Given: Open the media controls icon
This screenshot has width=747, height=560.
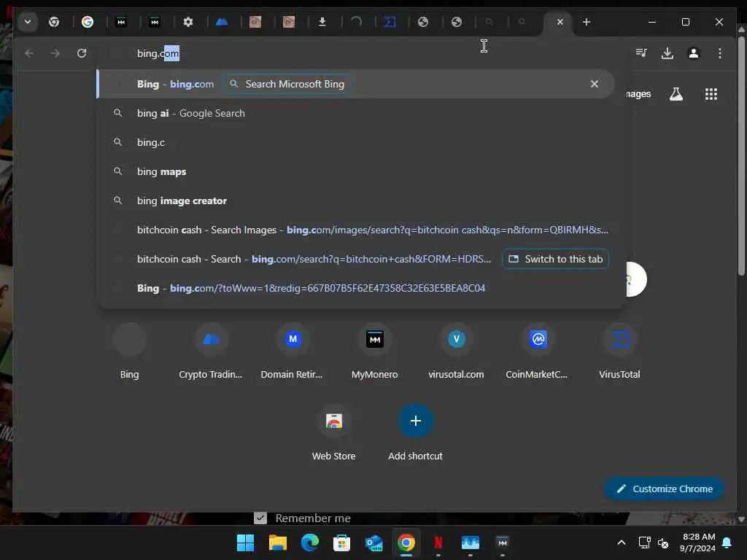Looking at the screenshot, I should point(641,52).
